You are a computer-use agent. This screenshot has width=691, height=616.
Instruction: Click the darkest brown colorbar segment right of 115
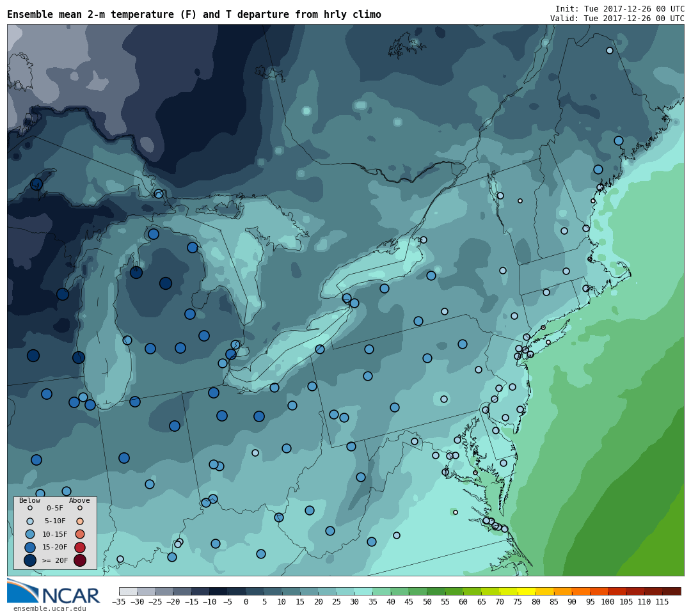672,591
